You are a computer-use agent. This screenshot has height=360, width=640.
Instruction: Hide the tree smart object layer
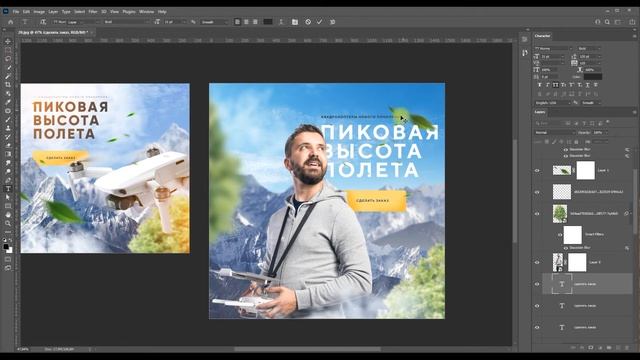click(x=537, y=214)
